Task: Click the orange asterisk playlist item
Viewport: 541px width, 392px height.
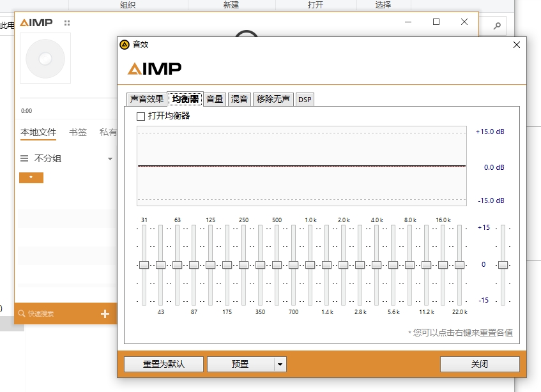Action: click(31, 177)
